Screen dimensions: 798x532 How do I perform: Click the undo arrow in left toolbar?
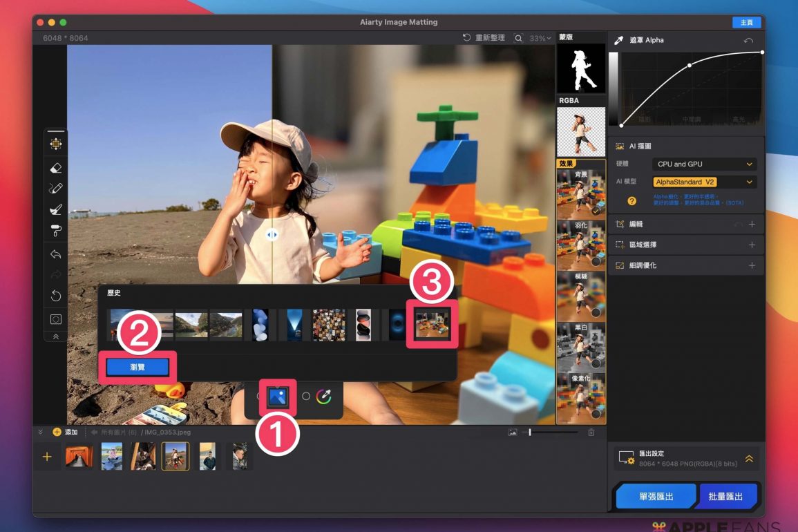[56, 254]
